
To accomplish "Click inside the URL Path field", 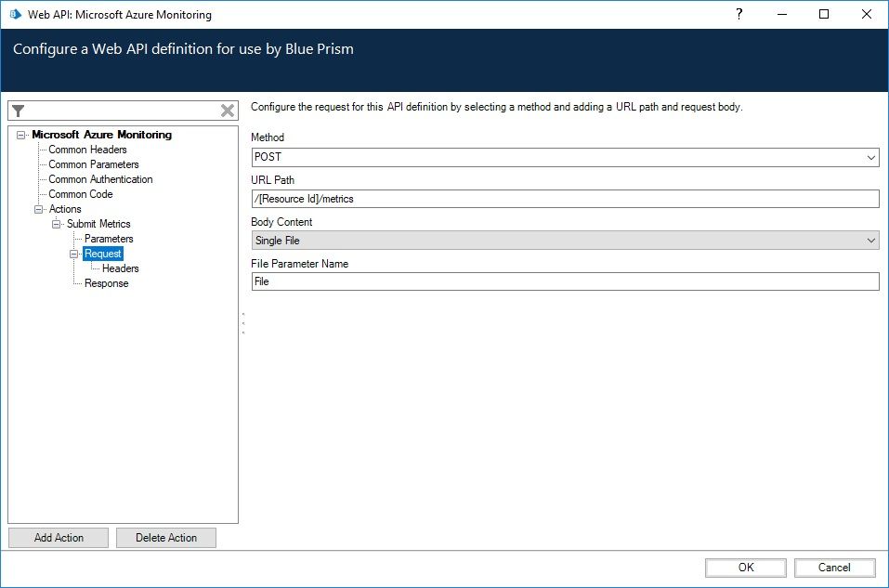I will tap(565, 199).
